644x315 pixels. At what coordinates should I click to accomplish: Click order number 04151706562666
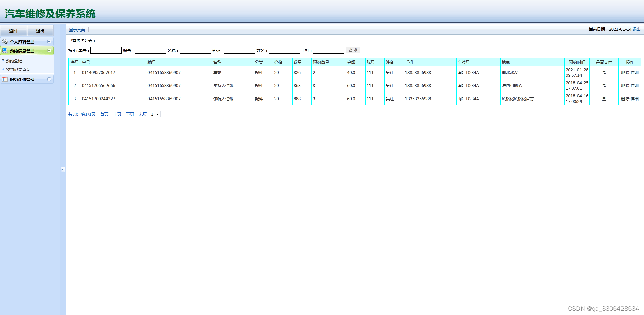[x=98, y=86]
